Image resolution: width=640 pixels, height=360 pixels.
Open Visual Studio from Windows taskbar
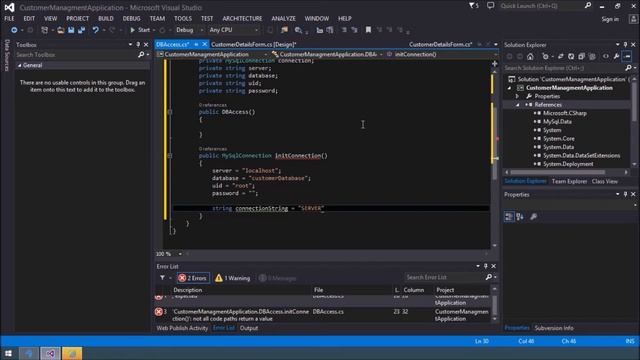[x=50, y=353]
